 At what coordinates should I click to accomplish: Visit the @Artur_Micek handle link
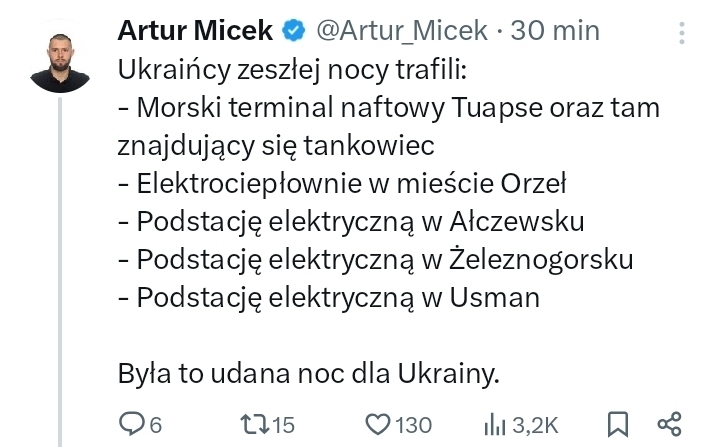click(x=400, y=32)
